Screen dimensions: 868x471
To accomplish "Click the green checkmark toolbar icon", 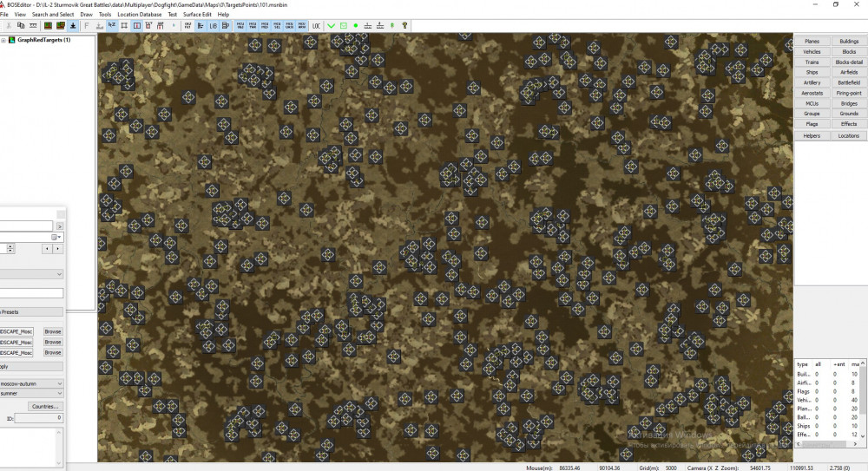I will (331, 26).
